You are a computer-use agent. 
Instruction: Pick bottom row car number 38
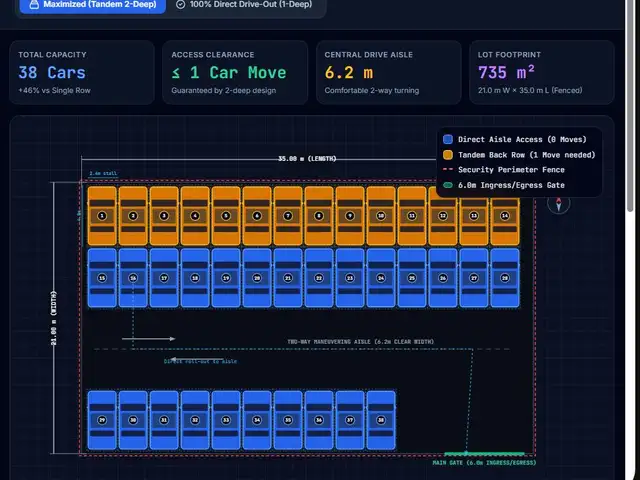click(381, 420)
